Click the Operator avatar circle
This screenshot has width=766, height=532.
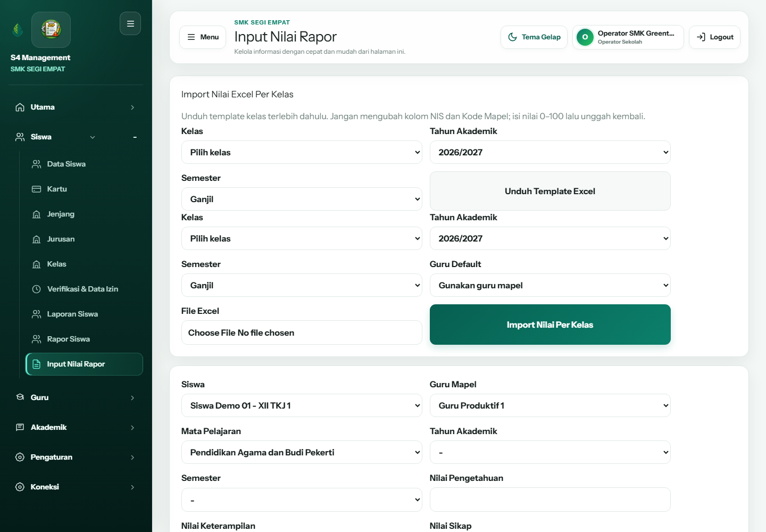585,37
